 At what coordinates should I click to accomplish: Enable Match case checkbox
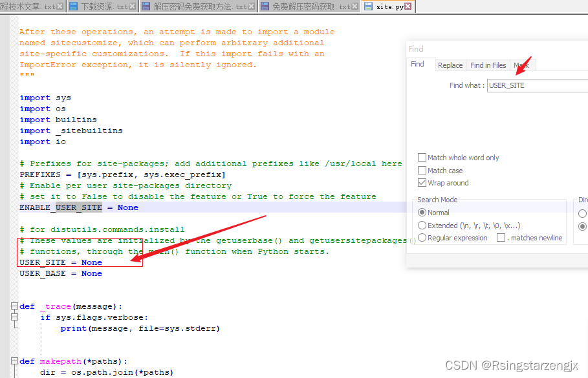click(x=422, y=171)
